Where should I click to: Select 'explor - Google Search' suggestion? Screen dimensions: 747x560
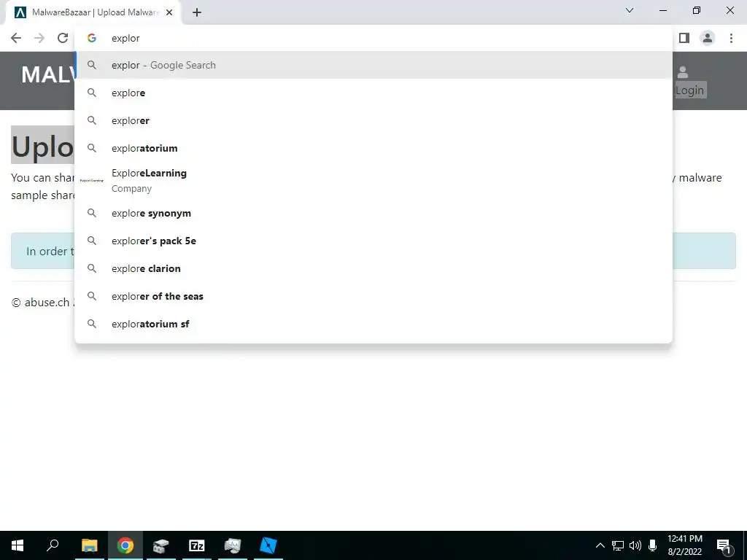pos(373,65)
